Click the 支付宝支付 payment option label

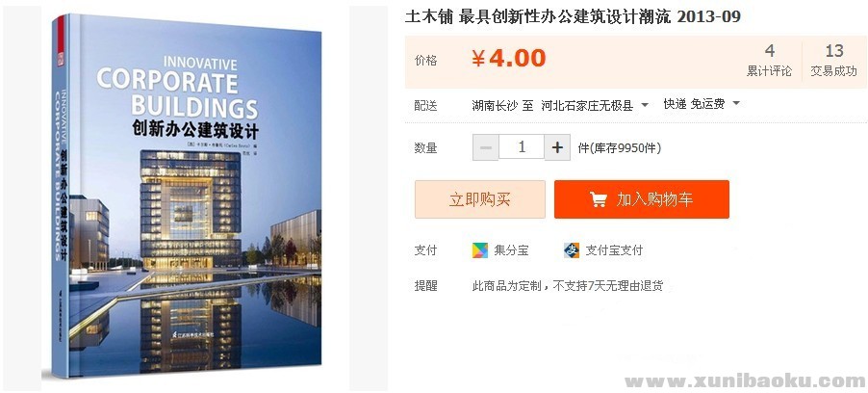click(x=614, y=250)
